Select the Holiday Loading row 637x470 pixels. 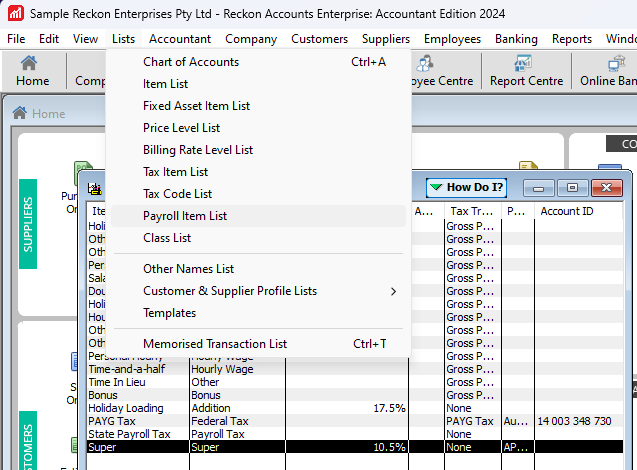355,408
